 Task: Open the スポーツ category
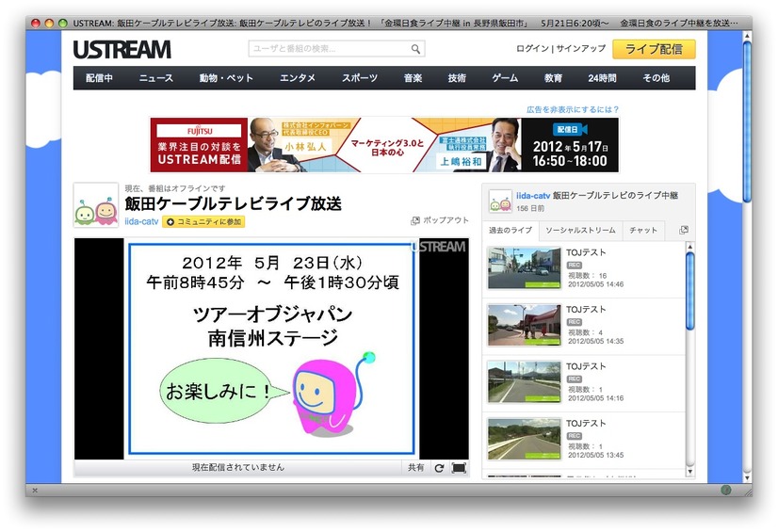[x=360, y=78]
